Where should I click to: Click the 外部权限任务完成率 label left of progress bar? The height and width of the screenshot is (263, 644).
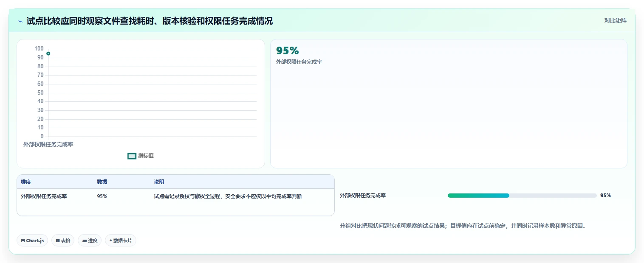(x=363, y=196)
